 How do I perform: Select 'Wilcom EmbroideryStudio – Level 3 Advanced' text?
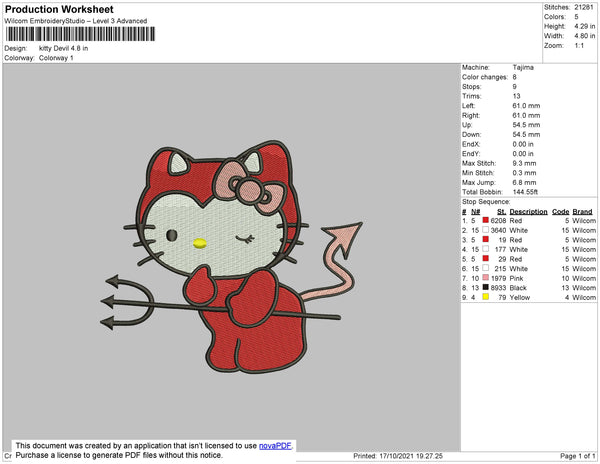click(76, 21)
